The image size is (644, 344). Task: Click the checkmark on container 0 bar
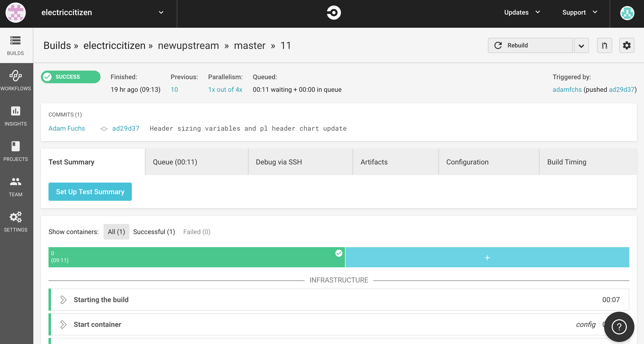click(x=339, y=253)
